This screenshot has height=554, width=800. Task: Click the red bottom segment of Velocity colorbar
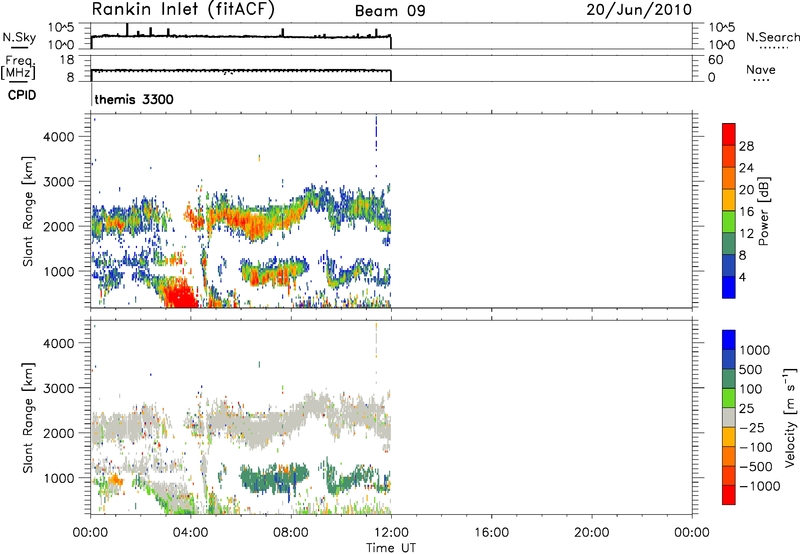pyautogui.click(x=729, y=495)
